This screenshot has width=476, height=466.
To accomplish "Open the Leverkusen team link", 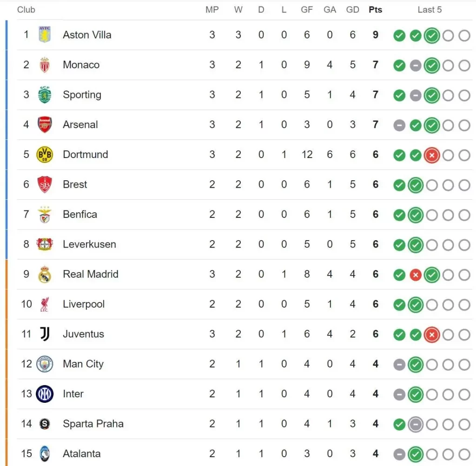I will 89,244.
